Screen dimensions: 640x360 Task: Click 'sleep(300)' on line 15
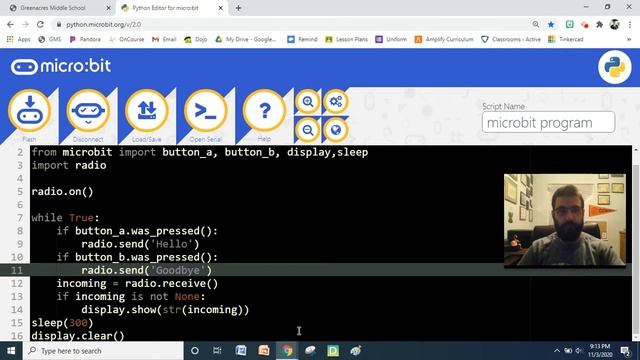[x=62, y=322]
